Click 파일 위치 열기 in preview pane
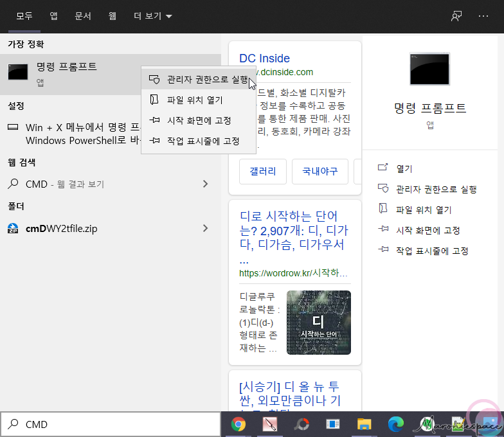This screenshot has width=504, height=437. click(424, 210)
